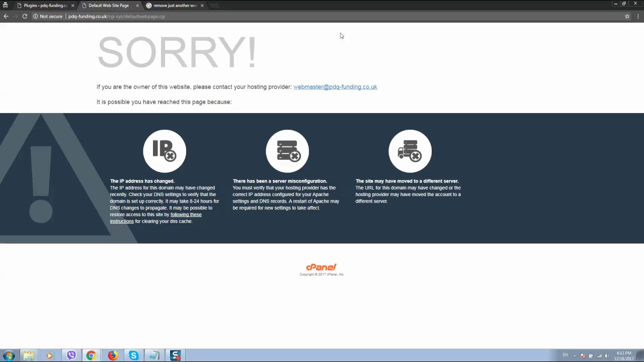The image size is (644, 362).
Task: Restore down the Chrome window
Action: coord(624,4)
